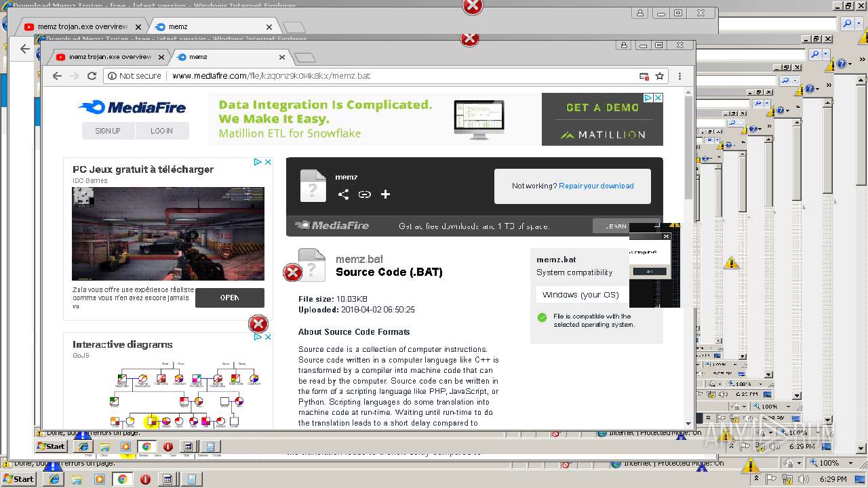Go back in front Chrome window
868x488 pixels.
pos(58,76)
